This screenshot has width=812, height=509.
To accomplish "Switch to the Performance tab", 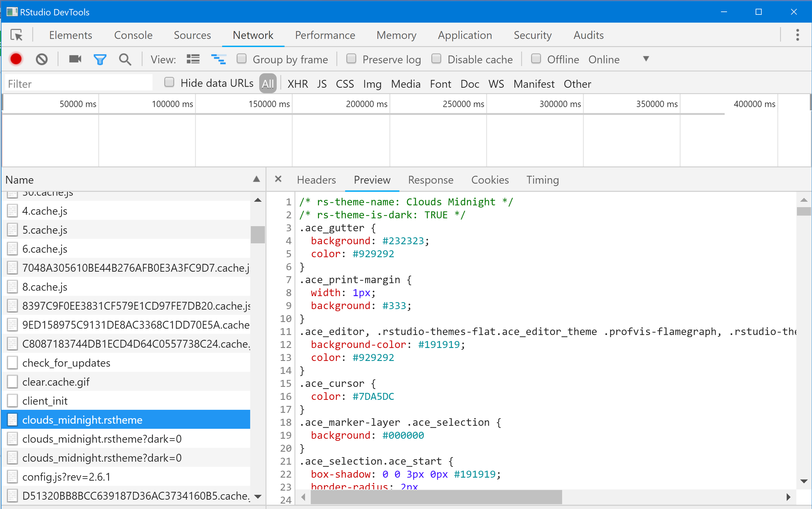I will tap(325, 35).
